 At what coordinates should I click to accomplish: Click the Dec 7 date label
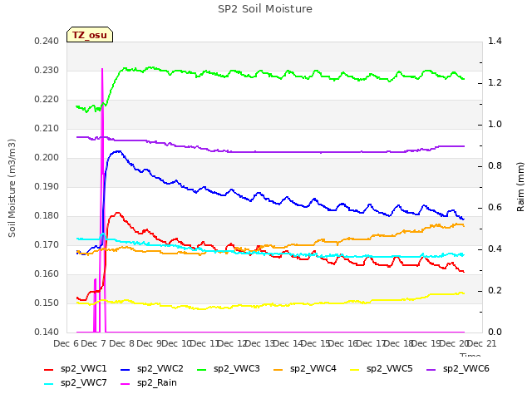click(x=94, y=344)
